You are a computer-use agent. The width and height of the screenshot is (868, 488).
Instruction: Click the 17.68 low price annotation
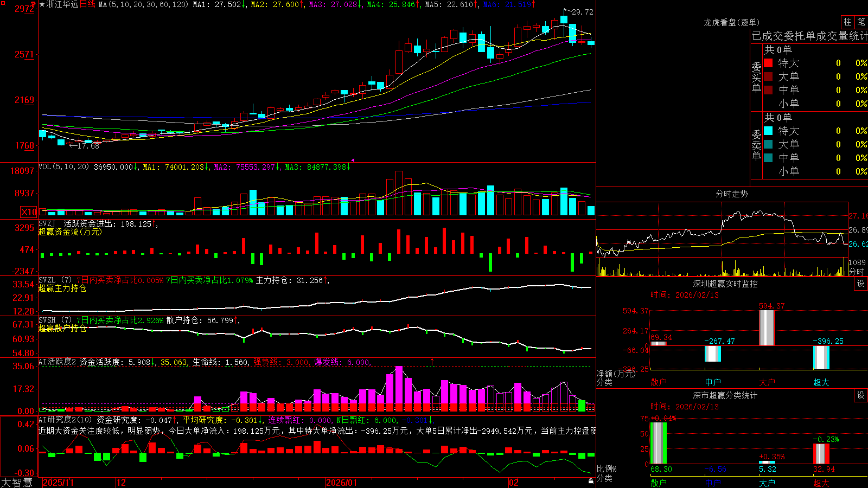(88, 146)
